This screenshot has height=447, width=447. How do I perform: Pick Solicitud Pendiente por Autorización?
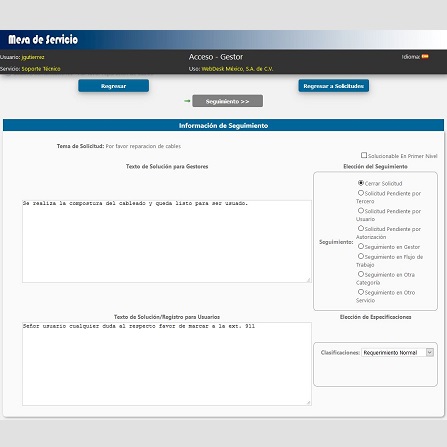(361, 228)
